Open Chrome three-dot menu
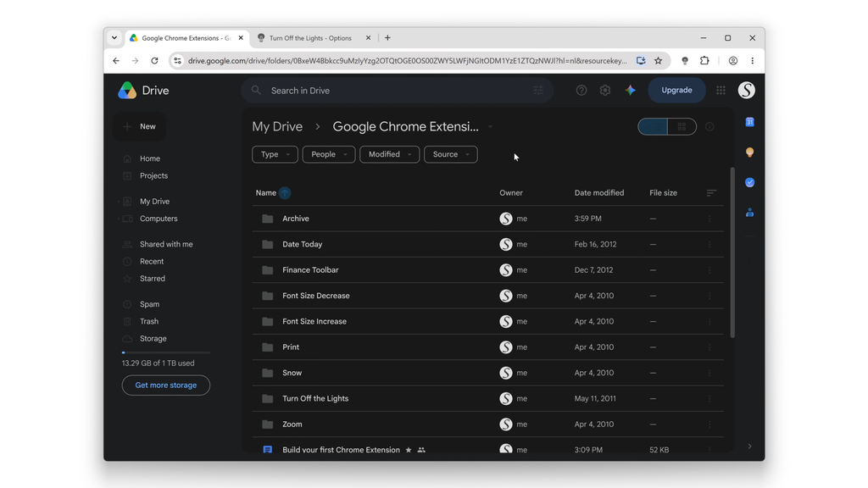Image resolution: width=868 pixels, height=488 pixels. tap(753, 61)
